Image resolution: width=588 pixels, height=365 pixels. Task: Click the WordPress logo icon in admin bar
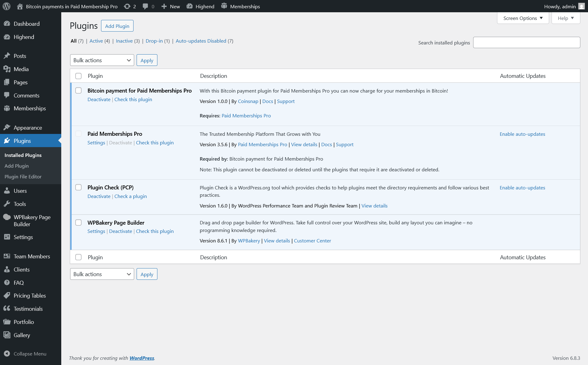pyautogui.click(x=6, y=6)
